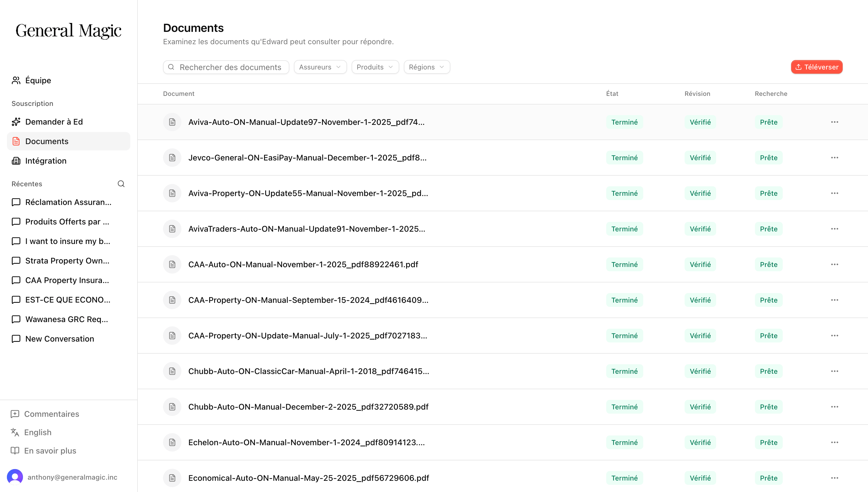Switch language to English
868x492 pixels.
(31, 433)
